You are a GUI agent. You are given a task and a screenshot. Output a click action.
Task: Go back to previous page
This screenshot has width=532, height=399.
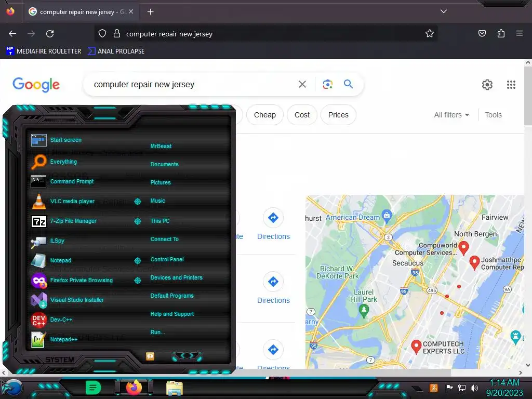[x=12, y=34]
